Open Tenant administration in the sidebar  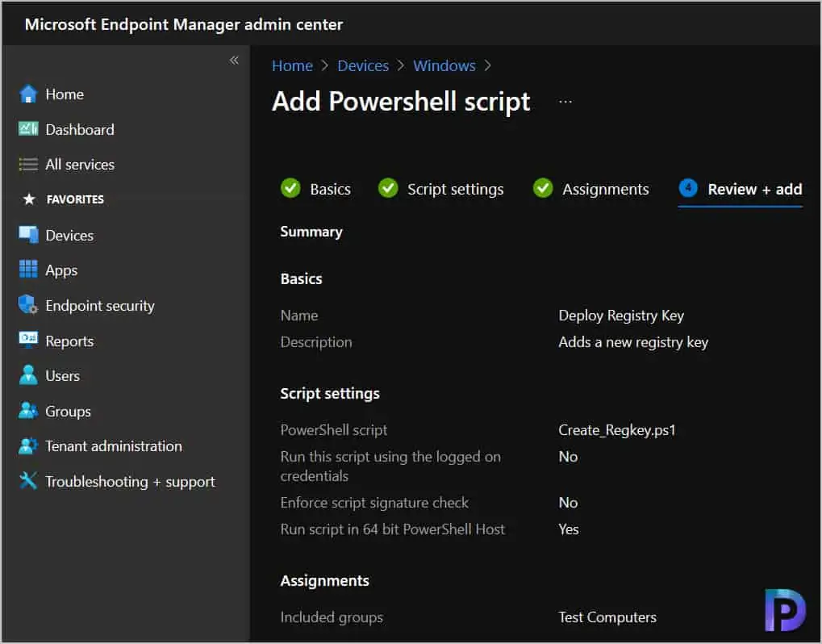pos(114,446)
